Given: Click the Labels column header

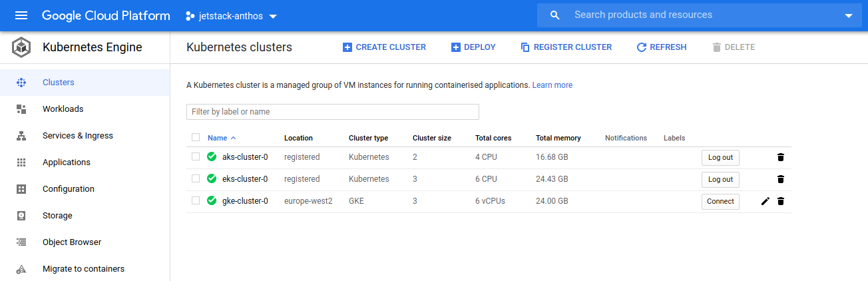Looking at the screenshot, I should [674, 138].
